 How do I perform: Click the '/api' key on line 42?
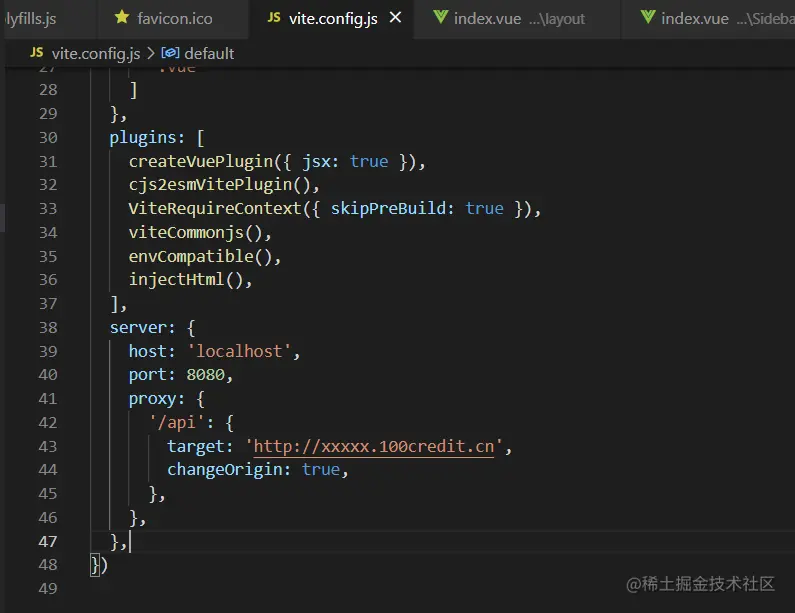click(x=176, y=422)
